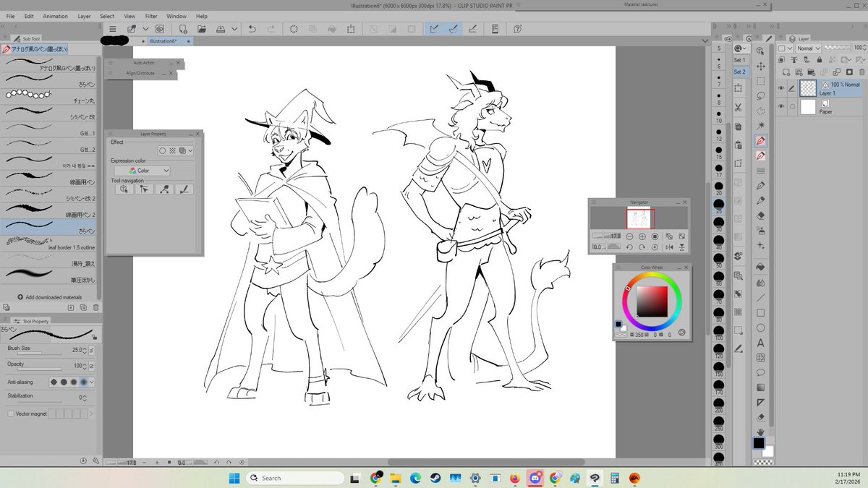Select the Decoration lines tool icon

point(760,171)
